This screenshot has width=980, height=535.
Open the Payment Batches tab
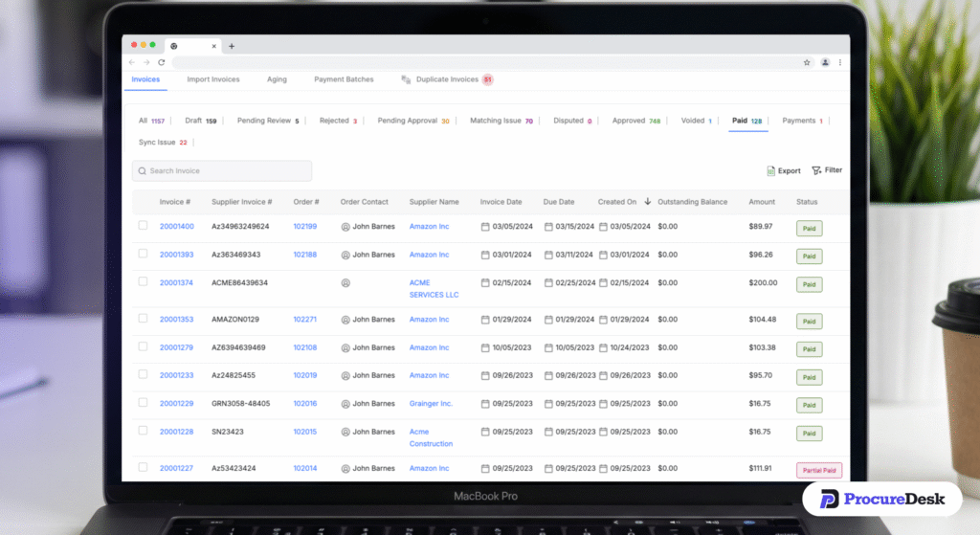pyautogui.click(x=344, y=79)
